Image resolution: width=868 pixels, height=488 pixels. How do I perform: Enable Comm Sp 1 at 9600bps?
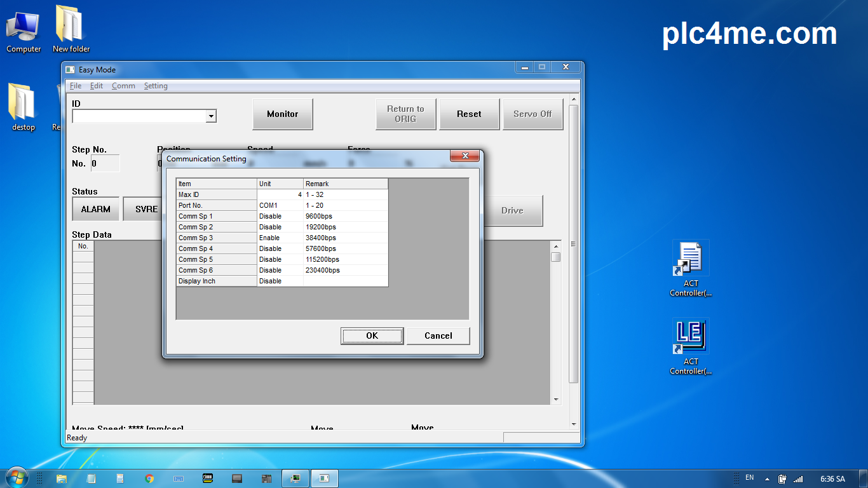(x=280, y=216)
